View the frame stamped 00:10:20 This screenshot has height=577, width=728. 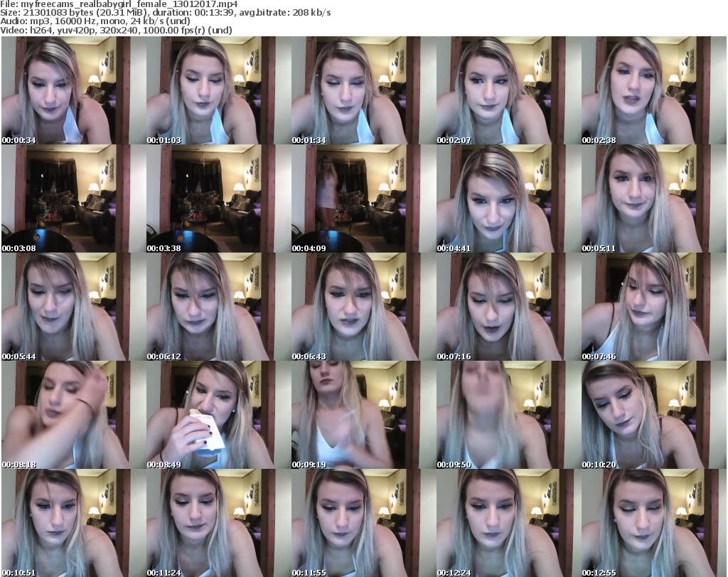coord(653,415)
